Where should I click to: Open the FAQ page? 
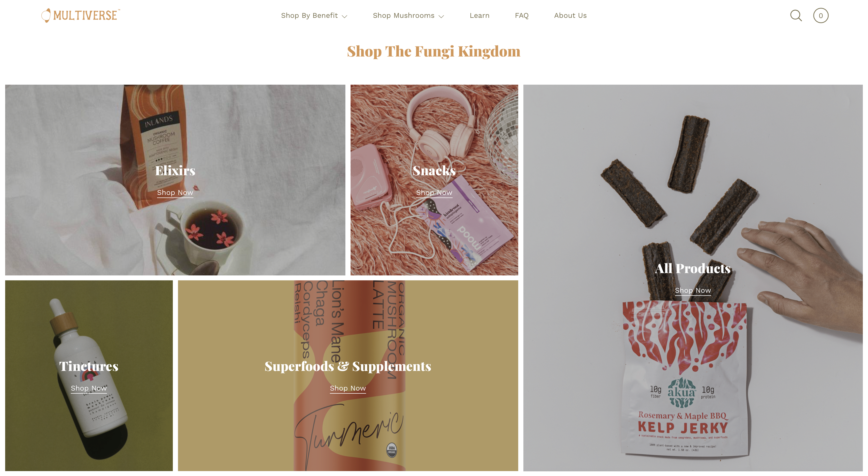click(522, 15)
